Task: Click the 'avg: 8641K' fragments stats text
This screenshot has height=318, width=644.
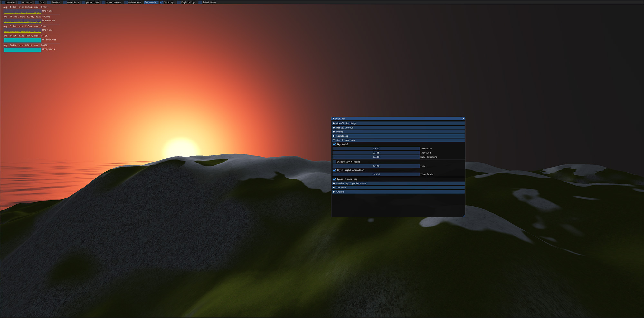Action: tap(25, 45)
